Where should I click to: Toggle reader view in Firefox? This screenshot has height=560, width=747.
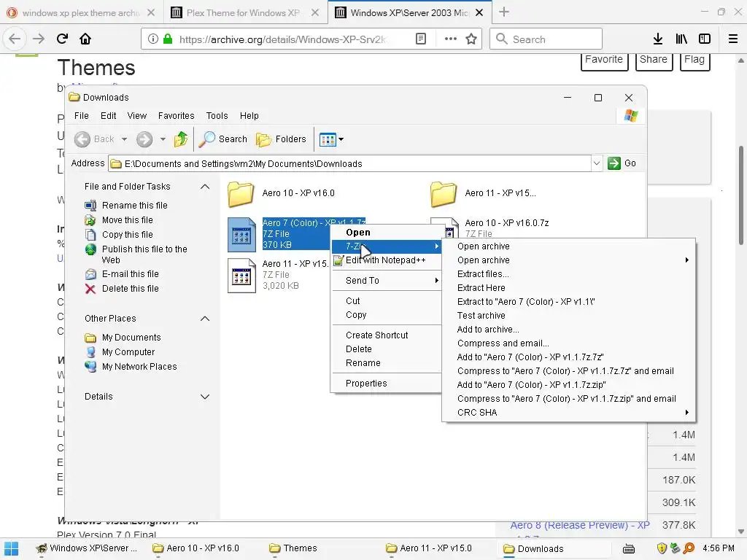click(421, 39)
